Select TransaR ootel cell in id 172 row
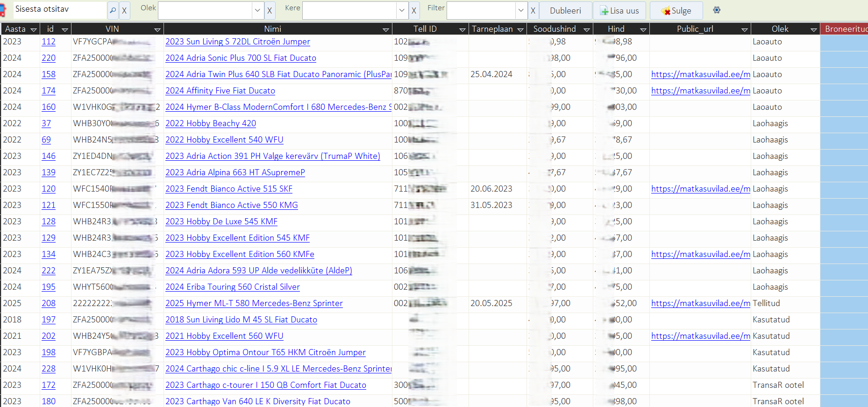 785,385
